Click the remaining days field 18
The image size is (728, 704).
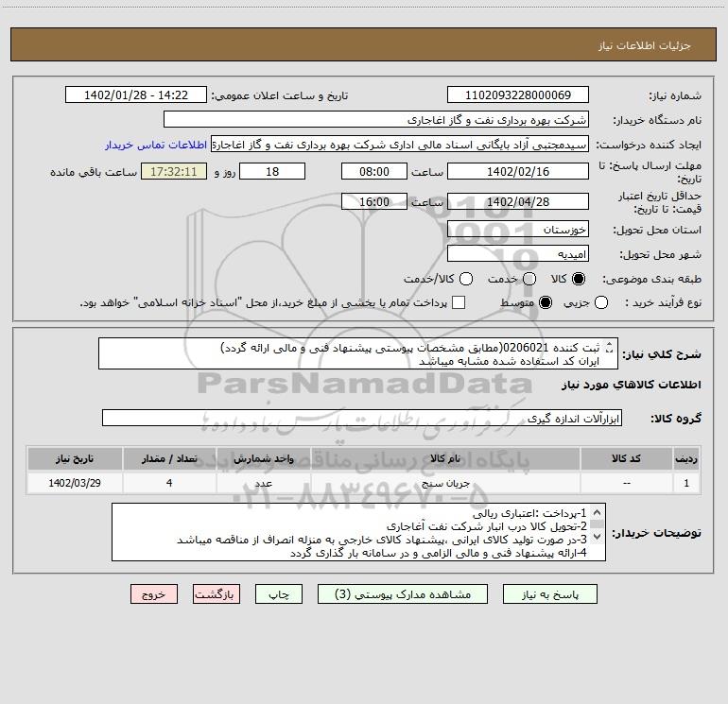pos(272,171)
